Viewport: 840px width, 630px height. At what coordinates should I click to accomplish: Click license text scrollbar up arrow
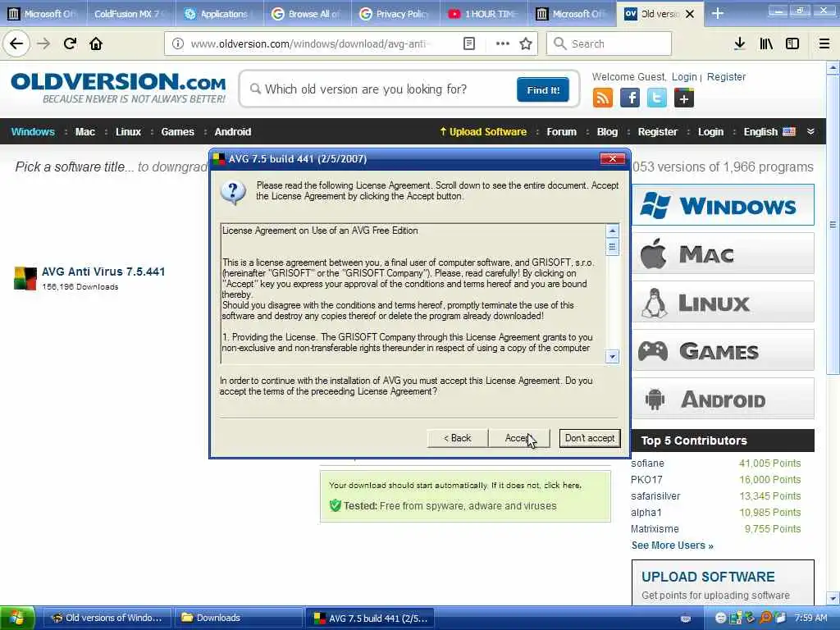(x=612, y=231)
